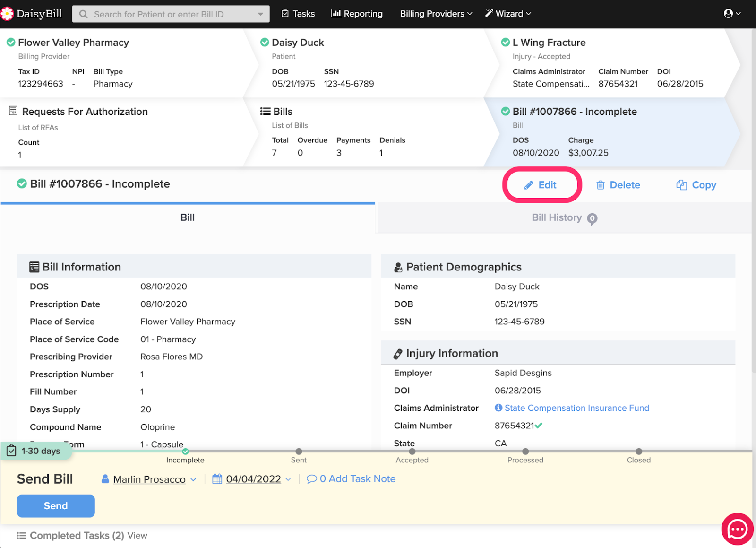756x548 pixels.
Task: Click the Sent status marker on the timeline
Action: (x=299, y=452)
